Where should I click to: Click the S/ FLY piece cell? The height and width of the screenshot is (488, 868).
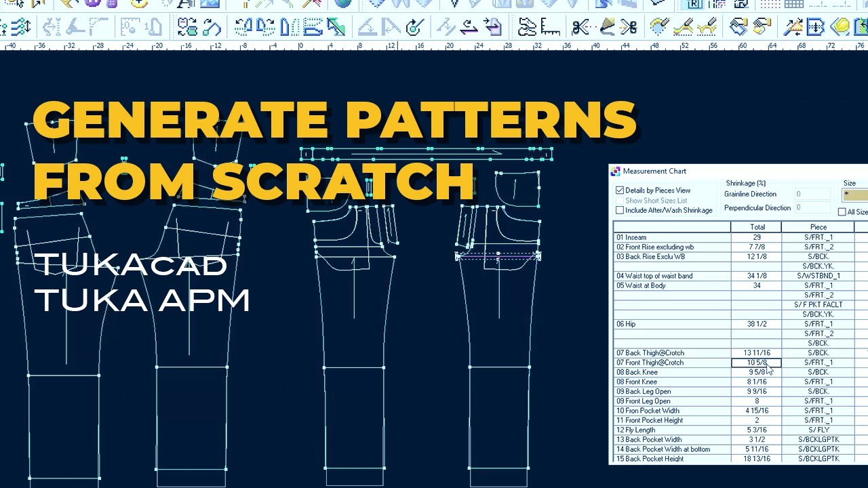(x=818, y=430)
